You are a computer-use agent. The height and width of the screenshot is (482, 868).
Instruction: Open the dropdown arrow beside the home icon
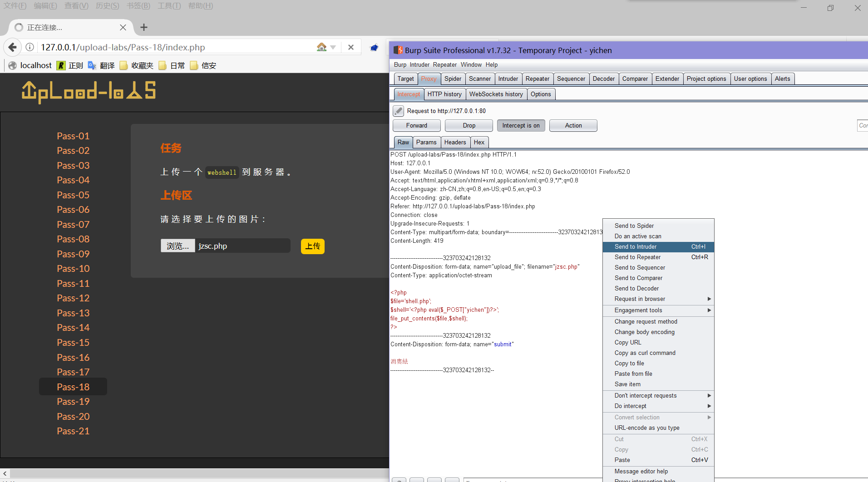coord(333,47)
